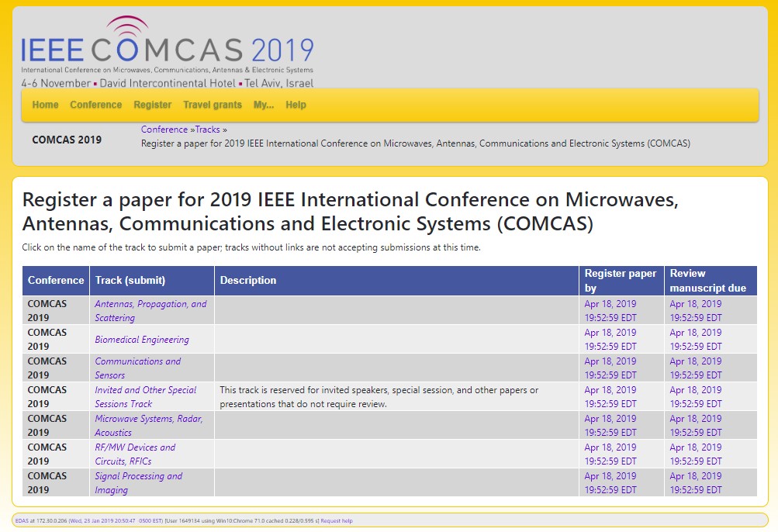Follow the Conference breadcrumb link
Image resolution: width=778 pixels, height=532 pixels.
pyautogui.click(x=164, y=130)
